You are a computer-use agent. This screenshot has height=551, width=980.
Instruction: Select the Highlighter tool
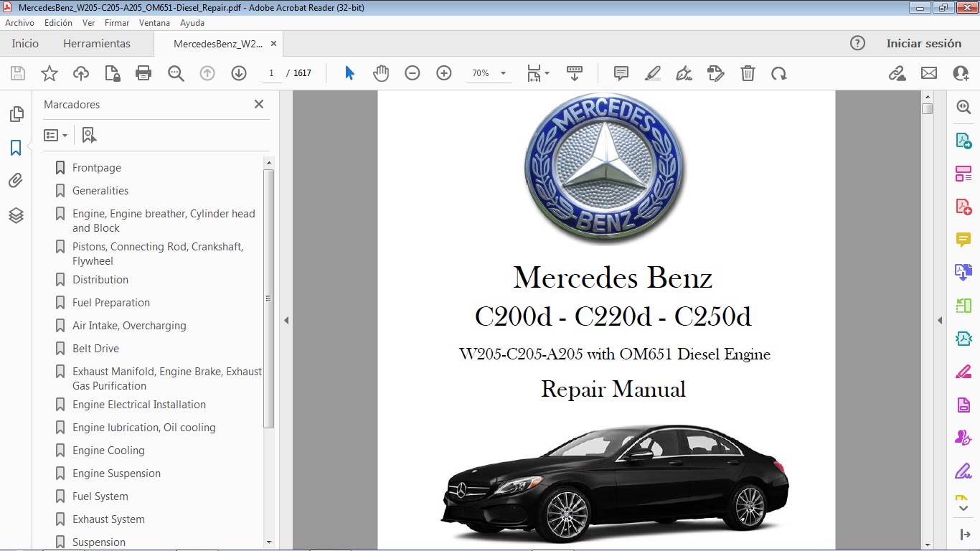653,73
